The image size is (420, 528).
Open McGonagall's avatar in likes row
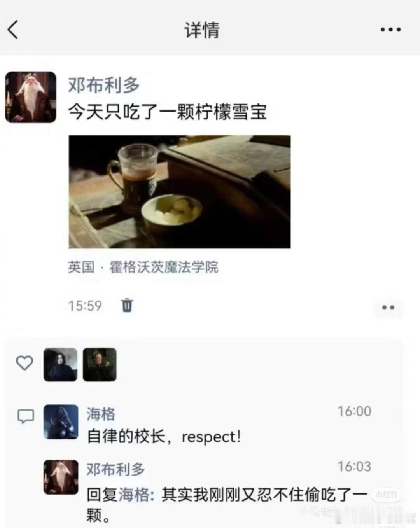point(100,365)
